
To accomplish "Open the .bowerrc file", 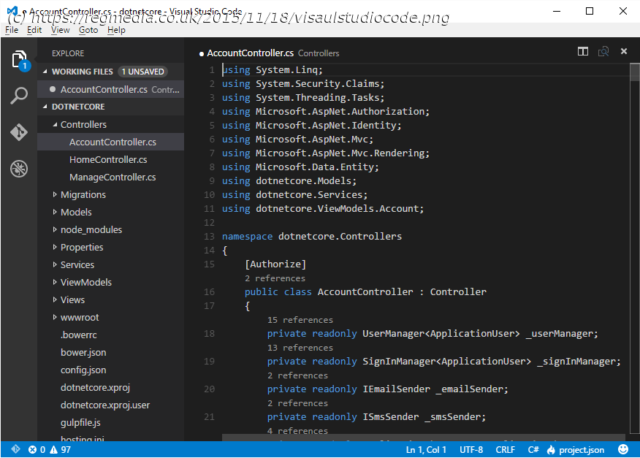I will 79,335.
